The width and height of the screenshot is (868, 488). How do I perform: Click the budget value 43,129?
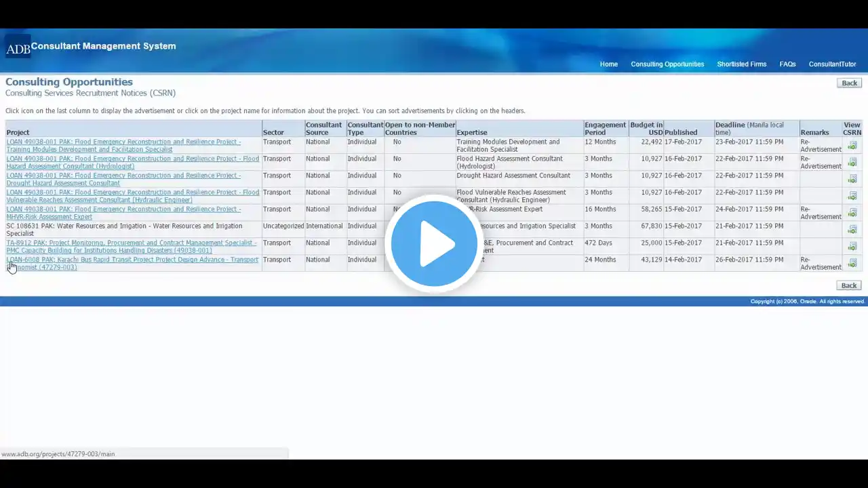tap(651, 260)
